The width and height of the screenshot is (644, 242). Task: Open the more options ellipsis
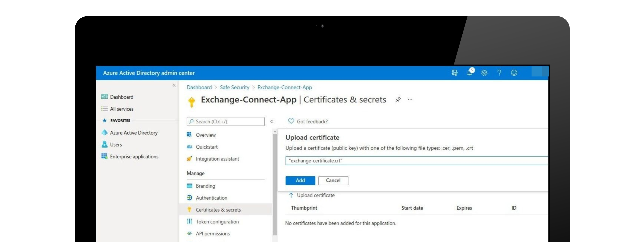[x=410, y=100]
